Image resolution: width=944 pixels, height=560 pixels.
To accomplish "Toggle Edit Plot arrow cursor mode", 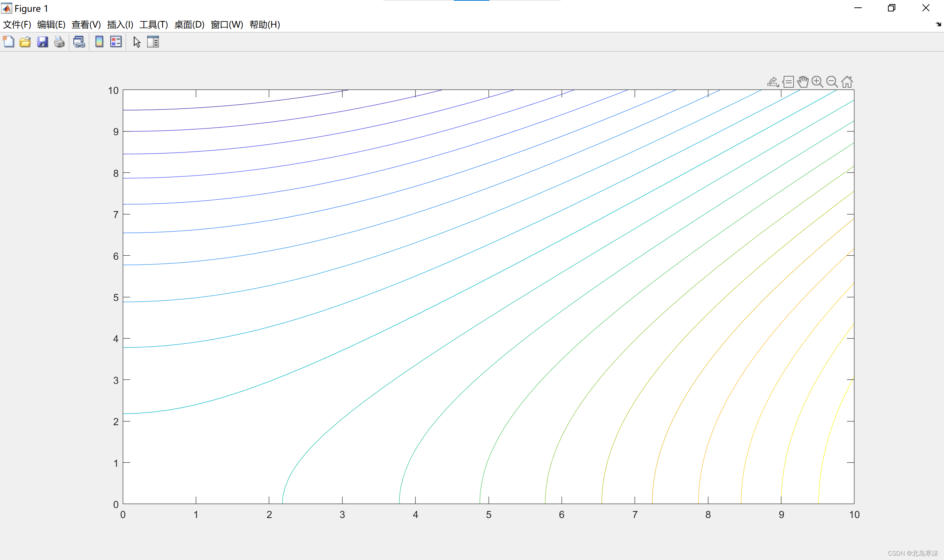I will click(x=137, y=42).
